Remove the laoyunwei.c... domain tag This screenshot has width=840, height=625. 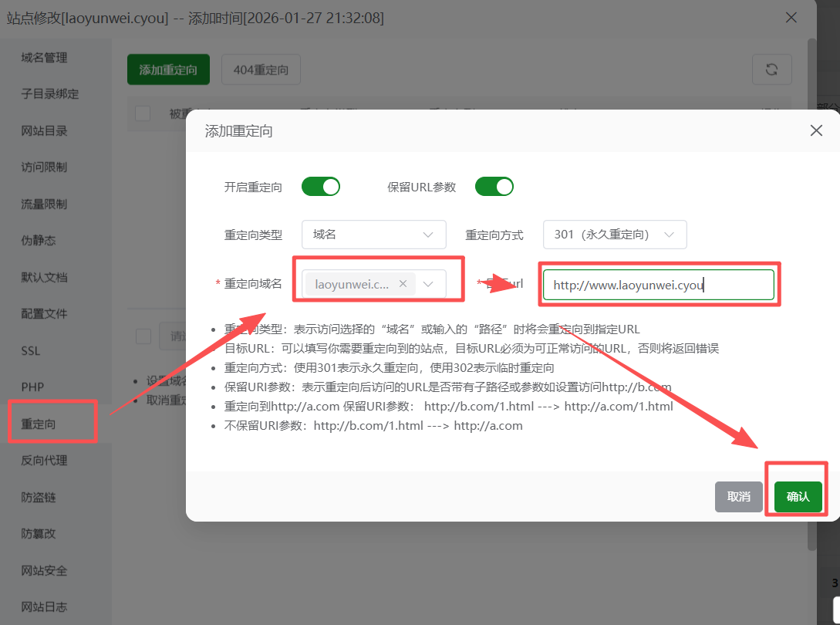tap(403, 284)
